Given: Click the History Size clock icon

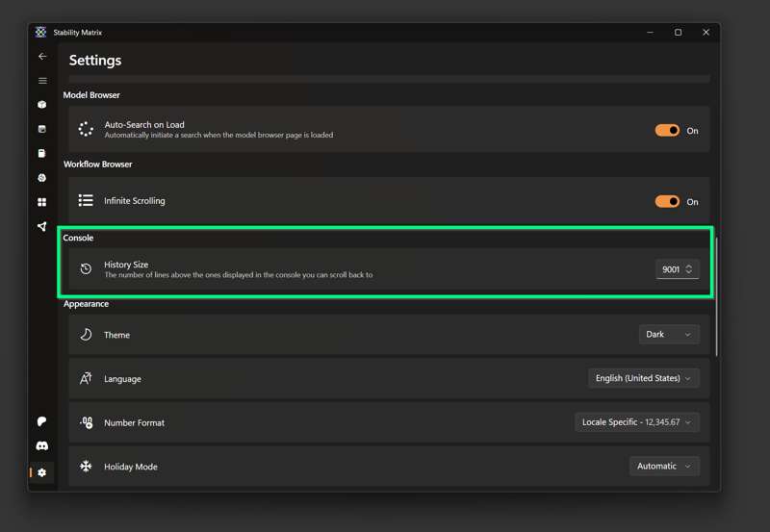Looking at the screenshot, I should pos(86,269).
